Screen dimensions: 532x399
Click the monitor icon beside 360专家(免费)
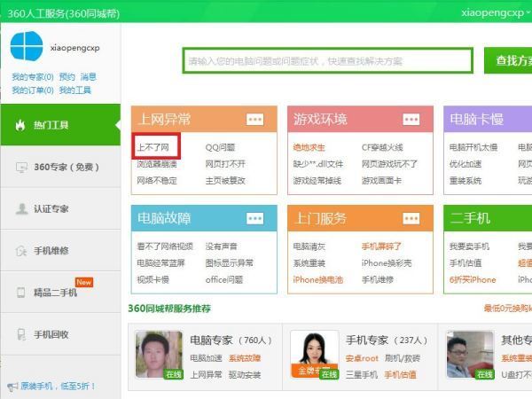(20, 167)
